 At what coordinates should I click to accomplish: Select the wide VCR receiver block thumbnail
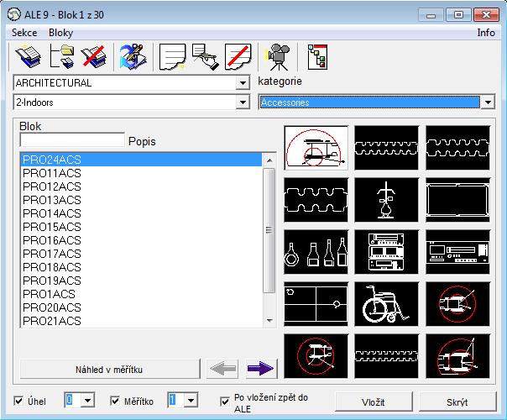point(457,252)
